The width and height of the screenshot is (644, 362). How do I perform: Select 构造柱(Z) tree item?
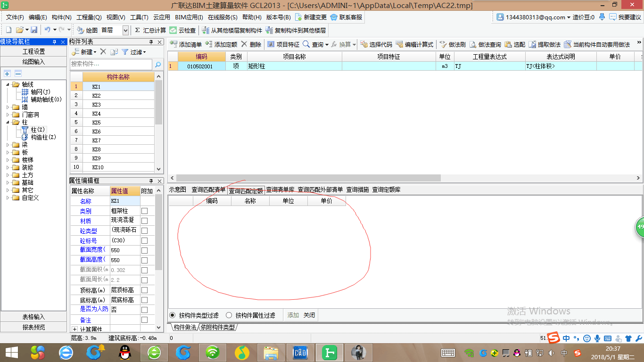[43, 137]
